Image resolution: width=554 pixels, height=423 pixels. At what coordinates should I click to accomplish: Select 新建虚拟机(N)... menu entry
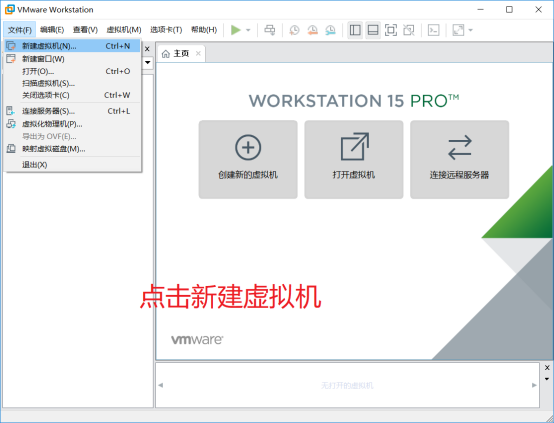coord(72,46)
